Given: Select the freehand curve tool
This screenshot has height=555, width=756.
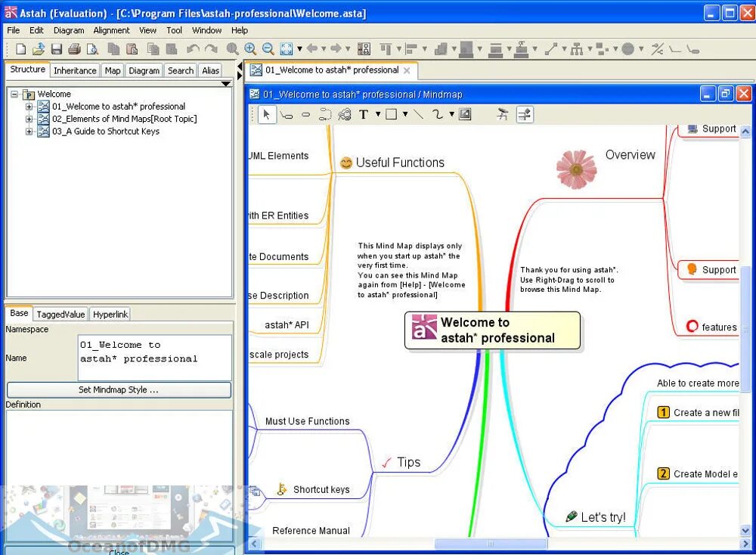Looking at the screenshot, I should coord(437,114).
